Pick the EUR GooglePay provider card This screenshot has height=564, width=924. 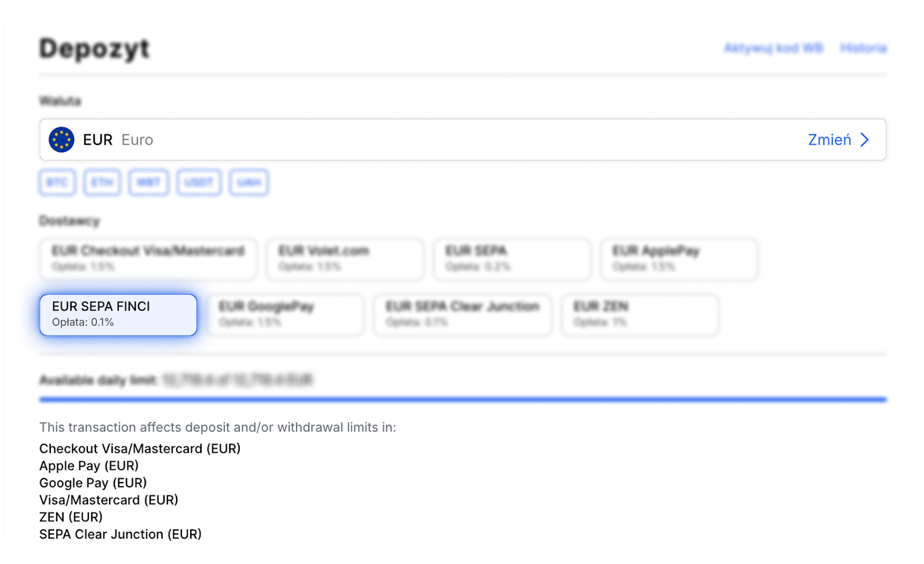[285, 315]
